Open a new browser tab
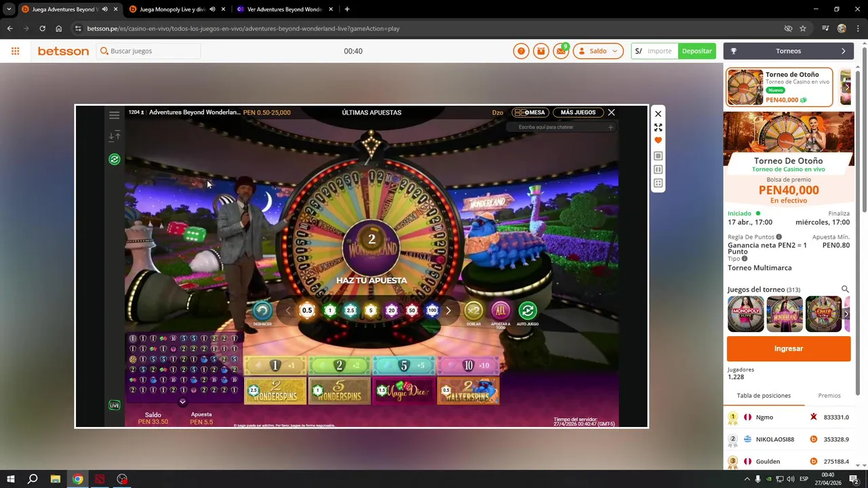This screenshot has width=868, height=488. 347,9
